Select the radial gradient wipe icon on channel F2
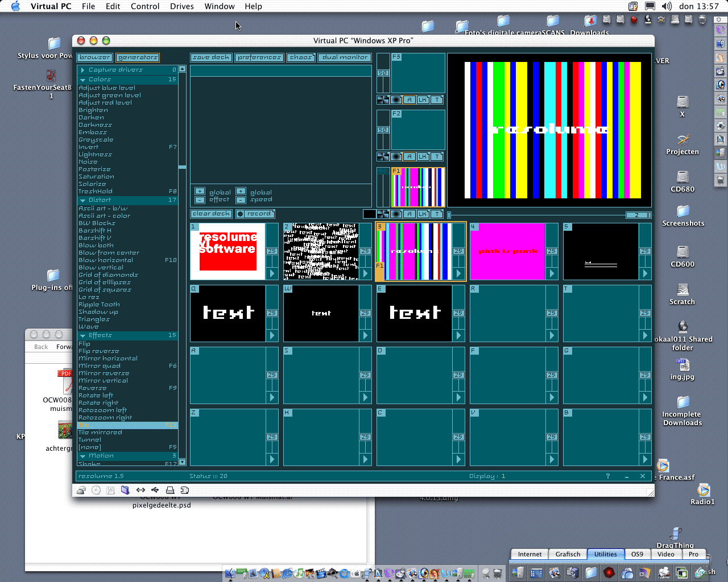 pyautogui.click(x=396, y=157)
